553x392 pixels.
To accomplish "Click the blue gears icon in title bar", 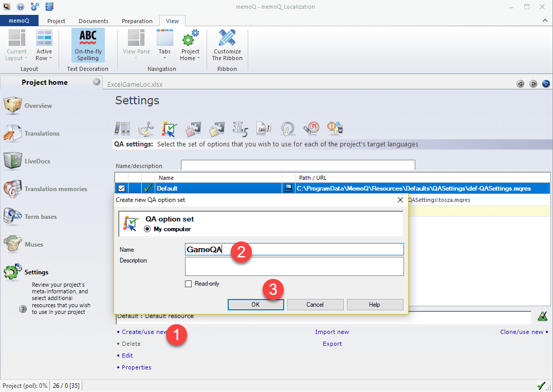I will [x=35, y=6].
